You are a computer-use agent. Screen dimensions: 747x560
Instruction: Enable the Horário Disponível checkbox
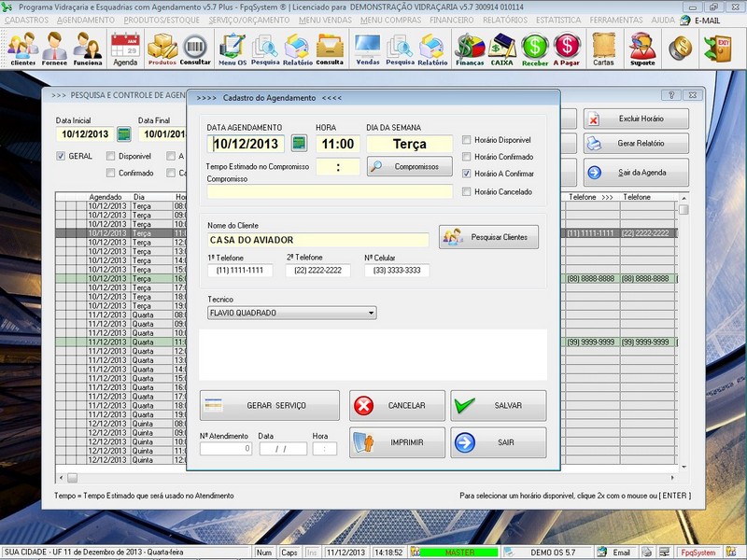point(467,140)
